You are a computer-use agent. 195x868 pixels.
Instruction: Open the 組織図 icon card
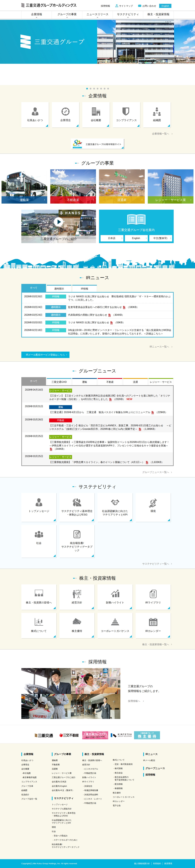157,115
